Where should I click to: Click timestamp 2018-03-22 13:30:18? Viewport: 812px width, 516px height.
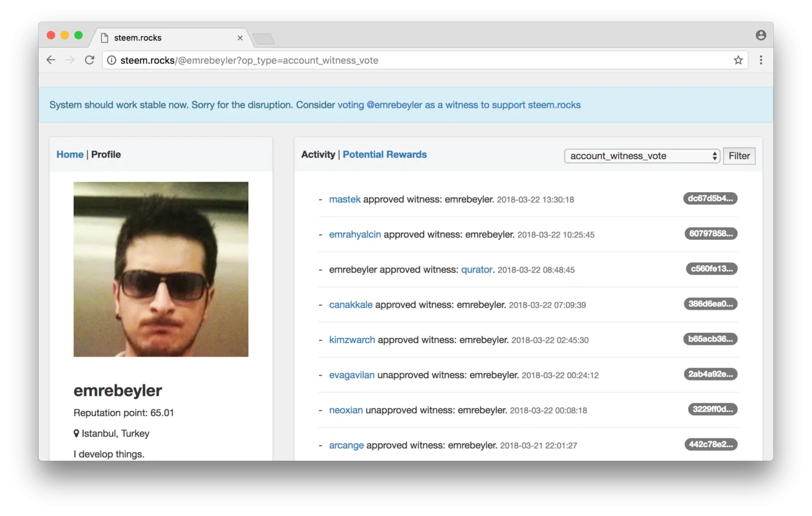[536, 200]
